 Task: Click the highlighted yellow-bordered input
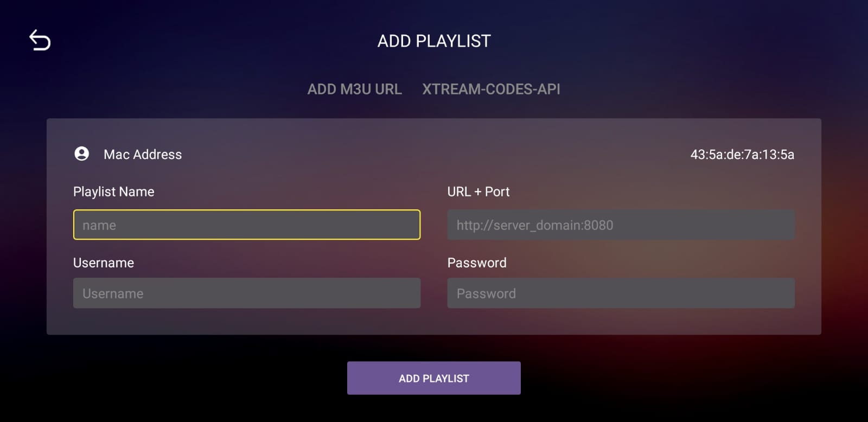coord(247,224)
